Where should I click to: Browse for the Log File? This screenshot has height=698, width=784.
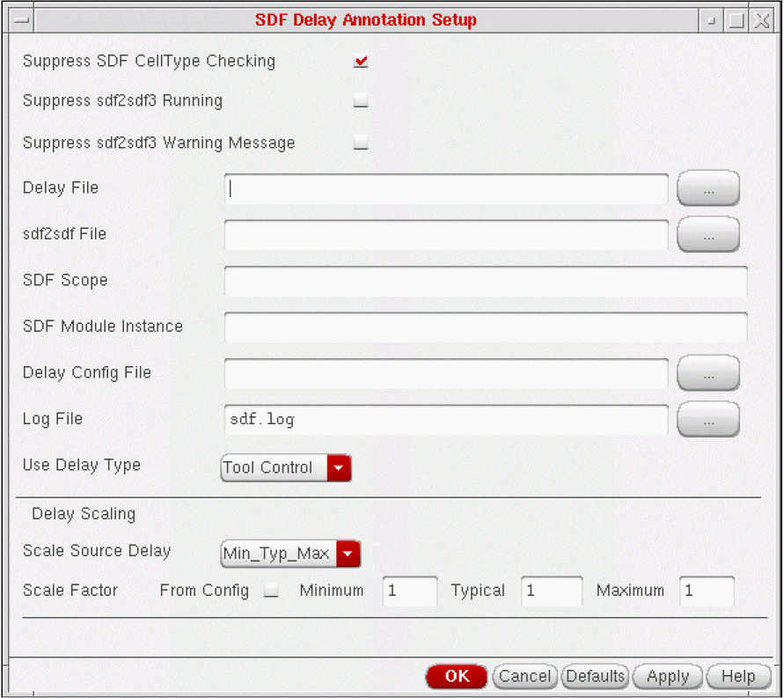click(x=707, y=420)
